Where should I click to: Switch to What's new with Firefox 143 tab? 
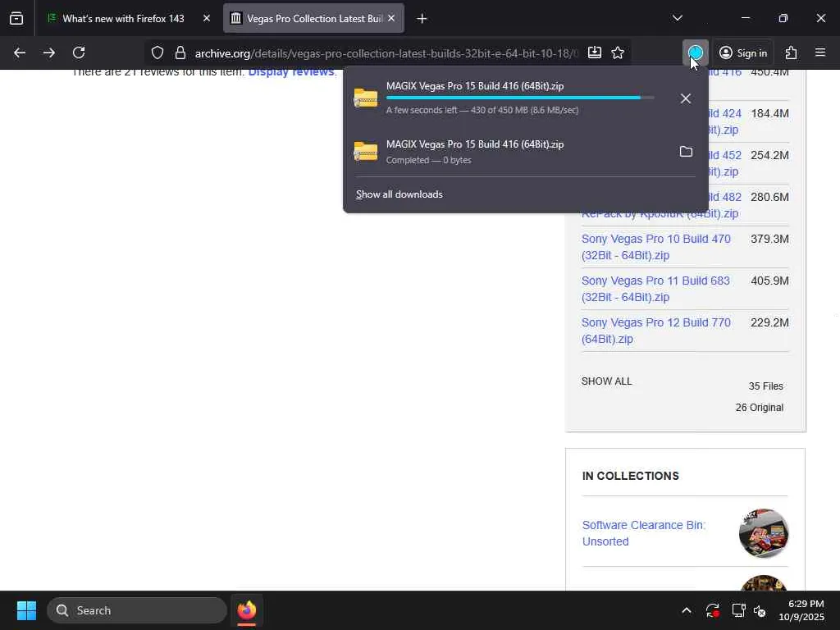(123, 19)
